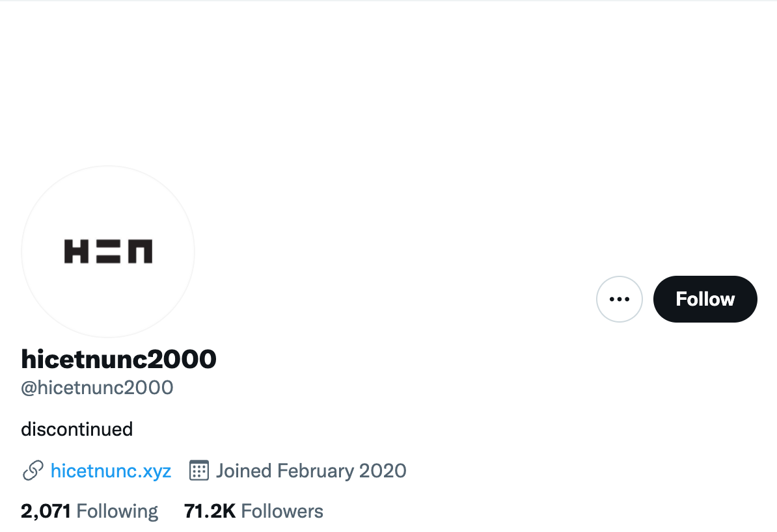Click the bold 71.2K count number
Viewport: 777px width, 532px height.
(210, 511)
